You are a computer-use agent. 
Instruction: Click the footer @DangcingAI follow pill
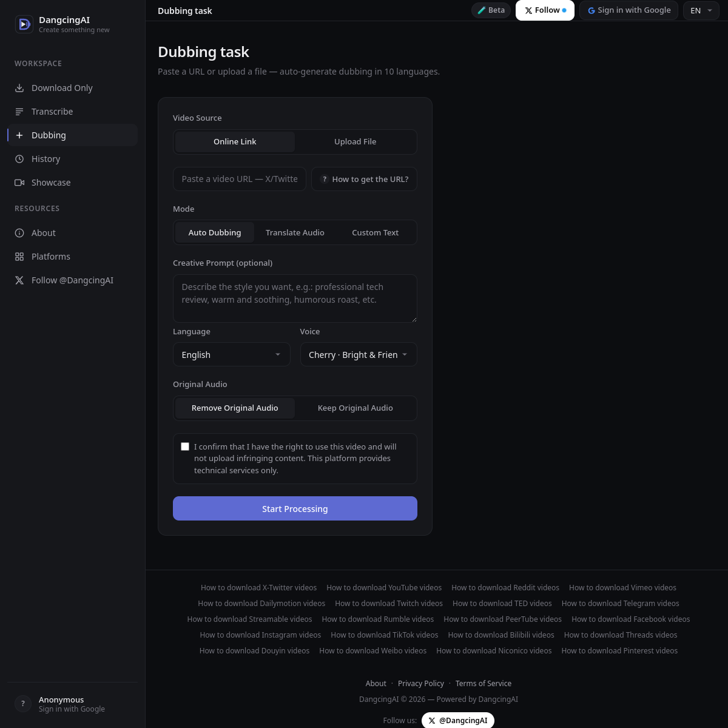458,721
